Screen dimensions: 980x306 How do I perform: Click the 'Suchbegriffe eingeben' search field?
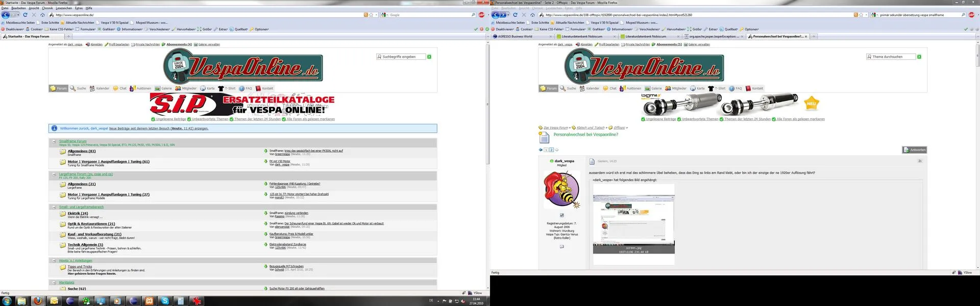coord(402,57)
